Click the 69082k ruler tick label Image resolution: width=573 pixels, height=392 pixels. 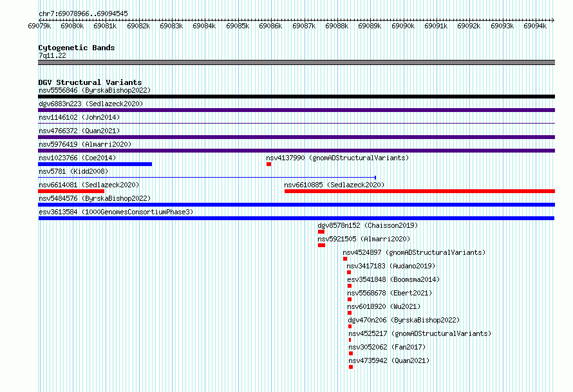coord(138,26)
